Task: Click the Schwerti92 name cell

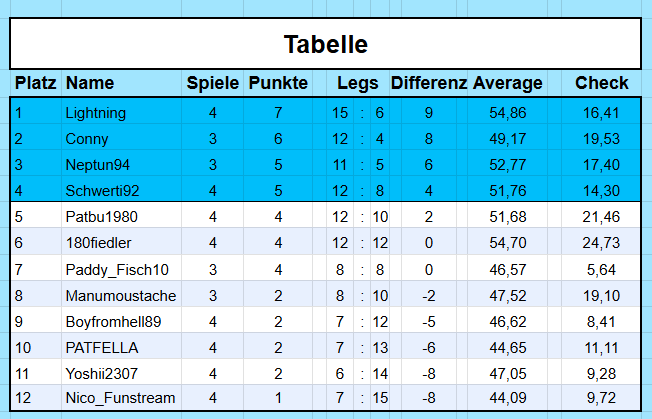Action: [121, 190]
